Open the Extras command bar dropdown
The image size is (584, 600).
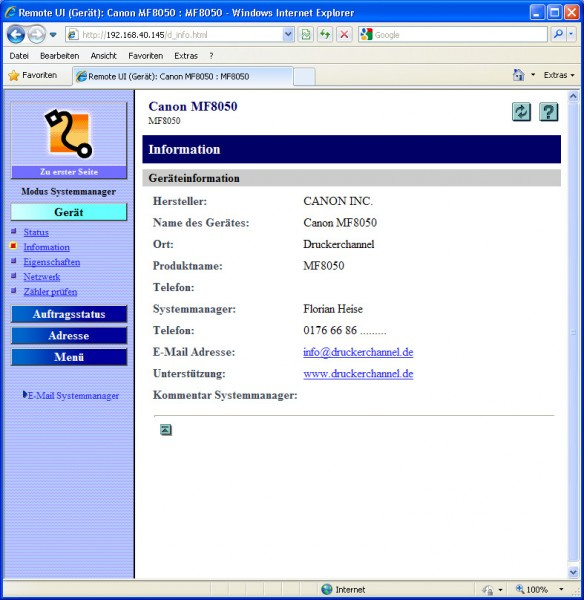coord(559,75)
